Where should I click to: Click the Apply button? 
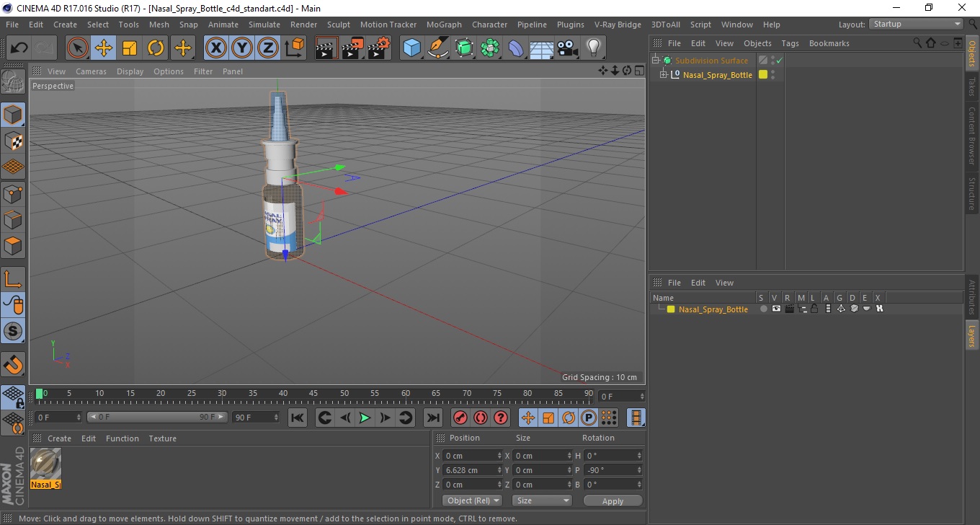click(x=612, y=500)
